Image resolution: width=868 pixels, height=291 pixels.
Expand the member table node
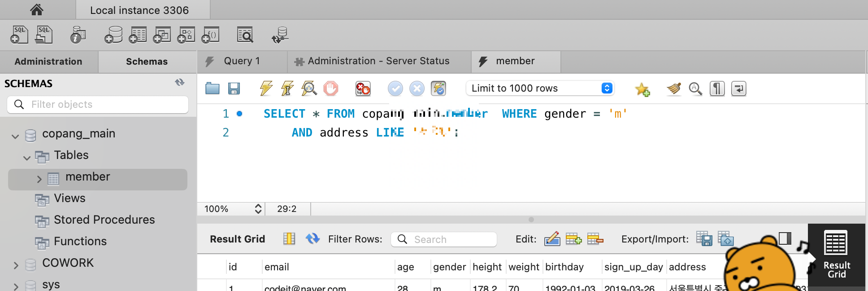click(39, 179)
